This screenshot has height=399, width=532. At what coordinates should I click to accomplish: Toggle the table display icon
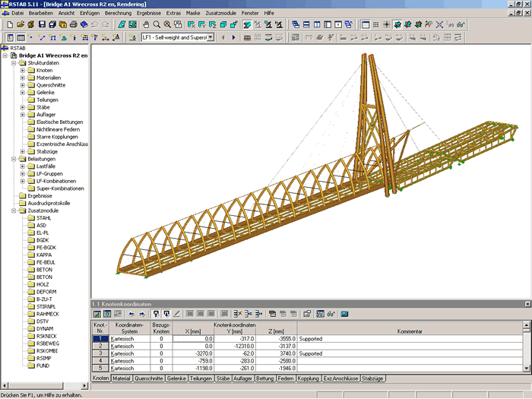19,36
